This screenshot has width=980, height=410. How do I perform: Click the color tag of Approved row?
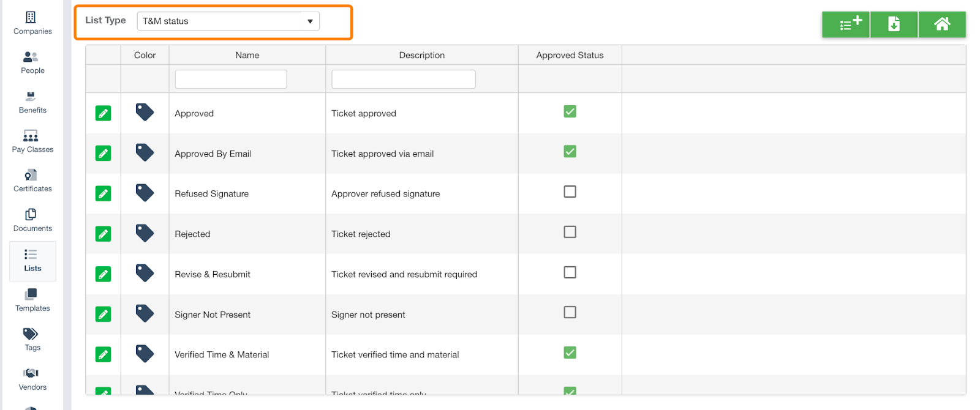[145, 112]
